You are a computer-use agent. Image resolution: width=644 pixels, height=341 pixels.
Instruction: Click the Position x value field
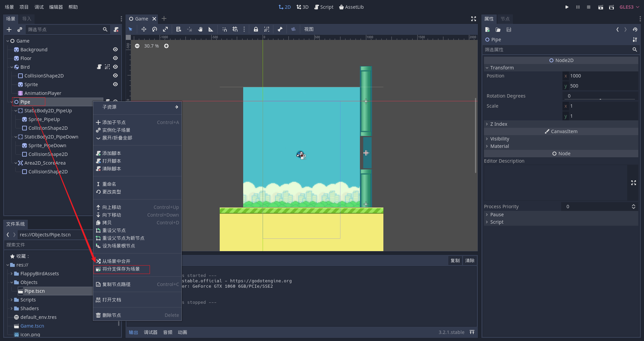tap(600, 76)
